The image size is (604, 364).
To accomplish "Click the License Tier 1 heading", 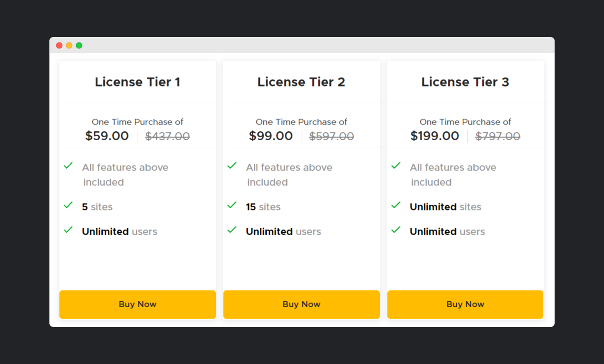I will coord(137,82).
